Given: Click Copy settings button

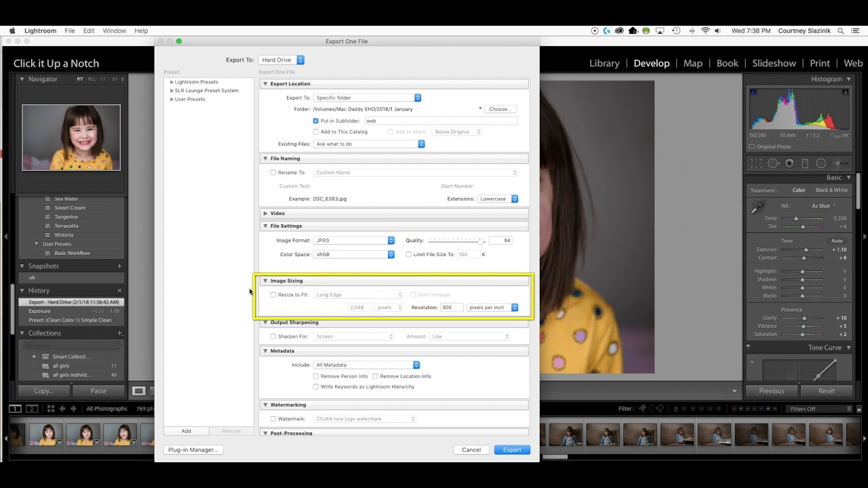Looking at the screenshot, I should (43, 391).
